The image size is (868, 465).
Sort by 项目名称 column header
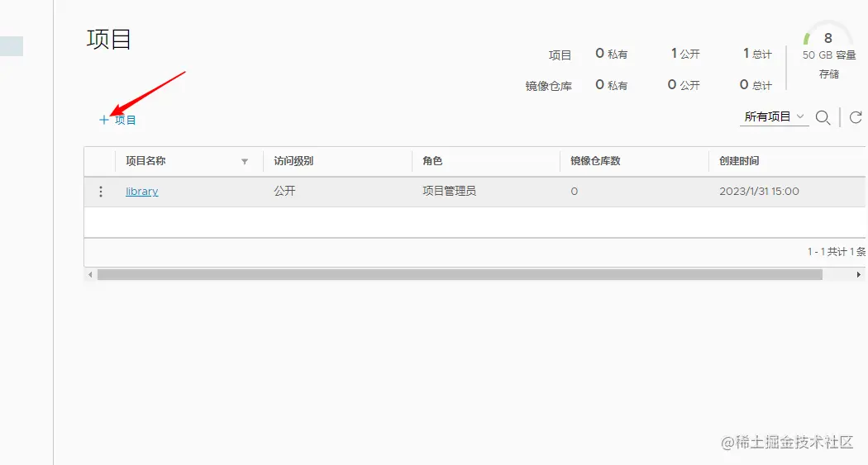[145, 161]
